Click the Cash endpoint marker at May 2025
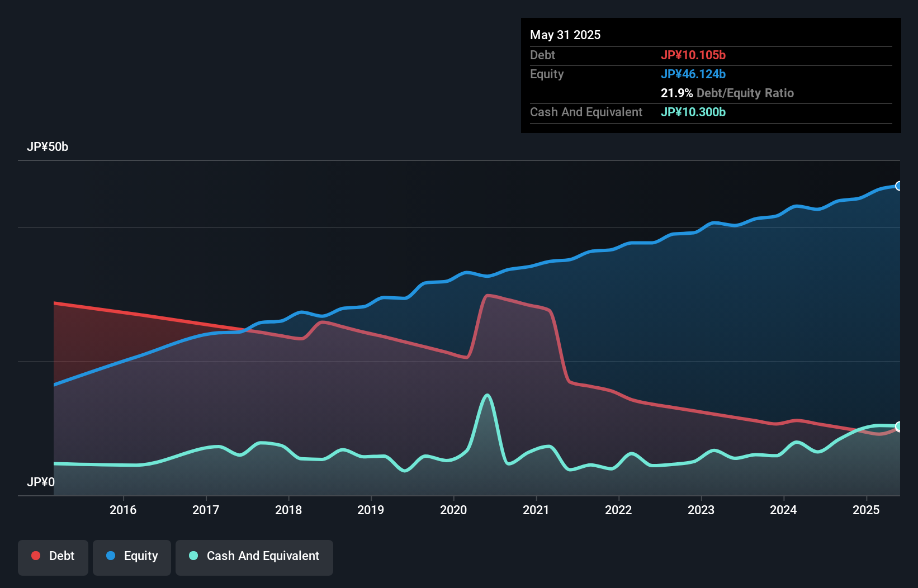The width and height of the screenshot is (918, 588). click(899, 426)
